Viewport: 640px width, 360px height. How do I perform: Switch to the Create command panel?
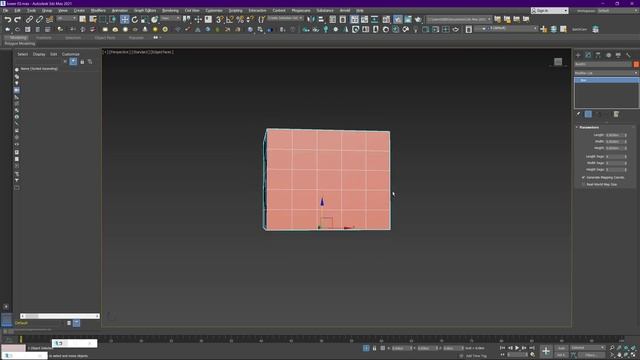click(x=578, y=55)
